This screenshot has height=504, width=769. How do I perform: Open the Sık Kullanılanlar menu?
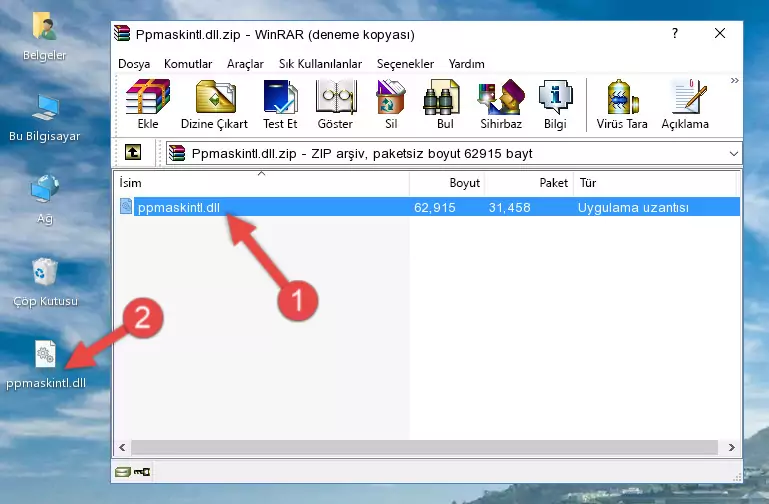[x=320, y=64]
